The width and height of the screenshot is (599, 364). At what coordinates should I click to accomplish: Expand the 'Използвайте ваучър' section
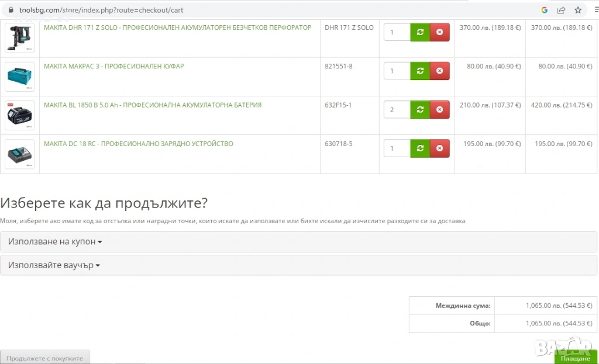(54, 265)
